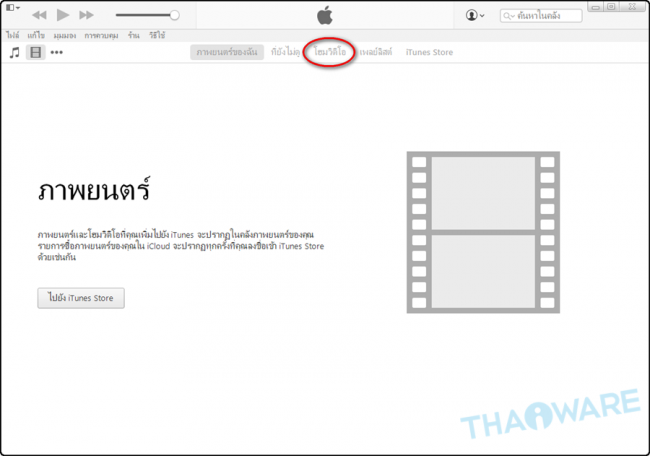Minimize the iTunes window
This screenshot has width=650, height=456.
point(596,7)
